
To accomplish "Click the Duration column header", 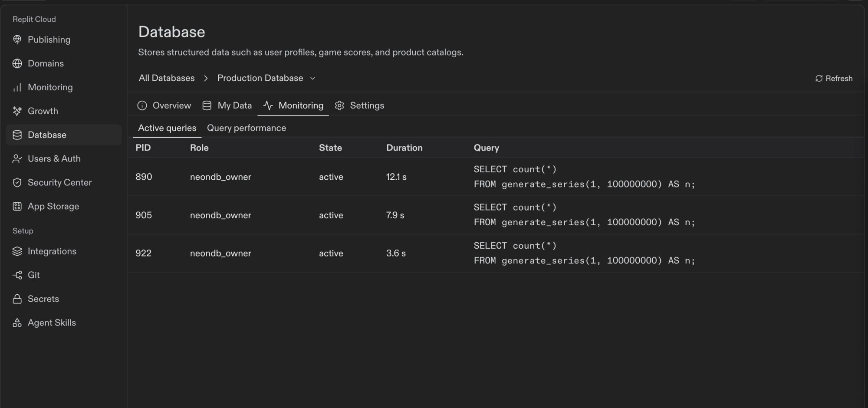I will [404, 148].
